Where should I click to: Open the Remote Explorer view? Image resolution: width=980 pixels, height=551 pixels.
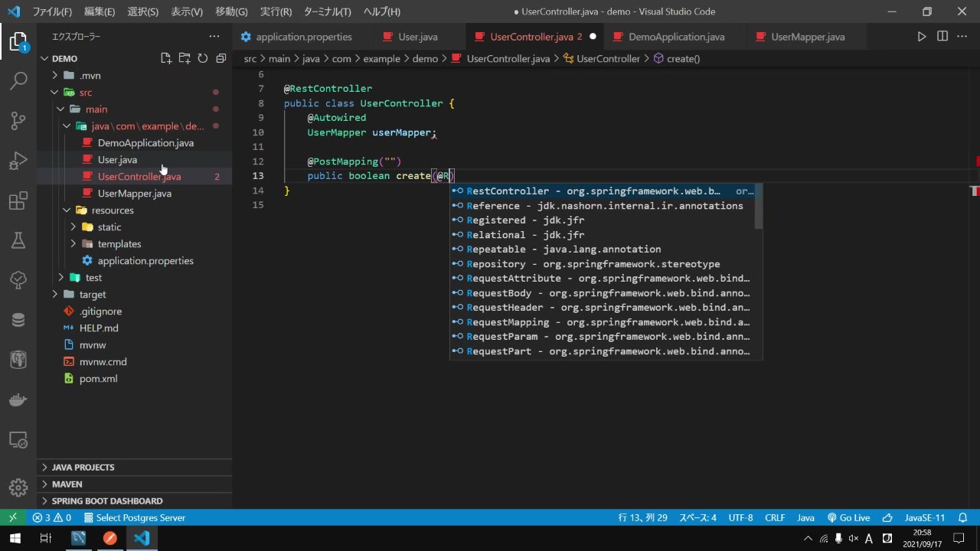[18, 440]
